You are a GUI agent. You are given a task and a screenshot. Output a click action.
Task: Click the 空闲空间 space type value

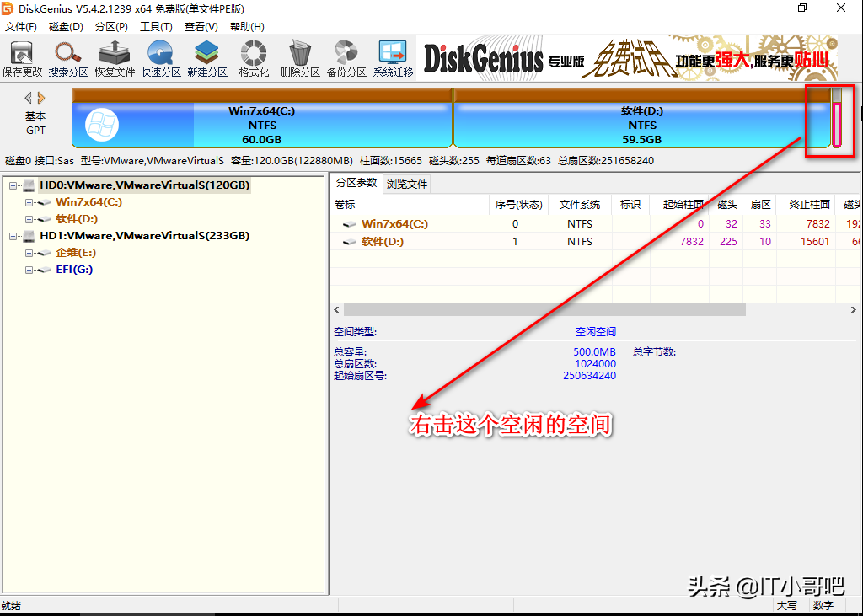pyautogui.click(x=596, y=332)
